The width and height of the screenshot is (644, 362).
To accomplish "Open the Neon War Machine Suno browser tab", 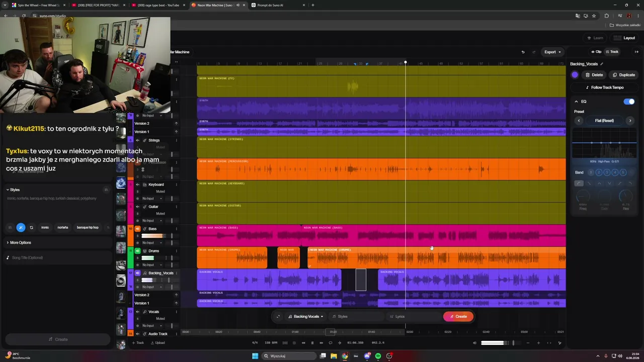I will pos(218,5).
